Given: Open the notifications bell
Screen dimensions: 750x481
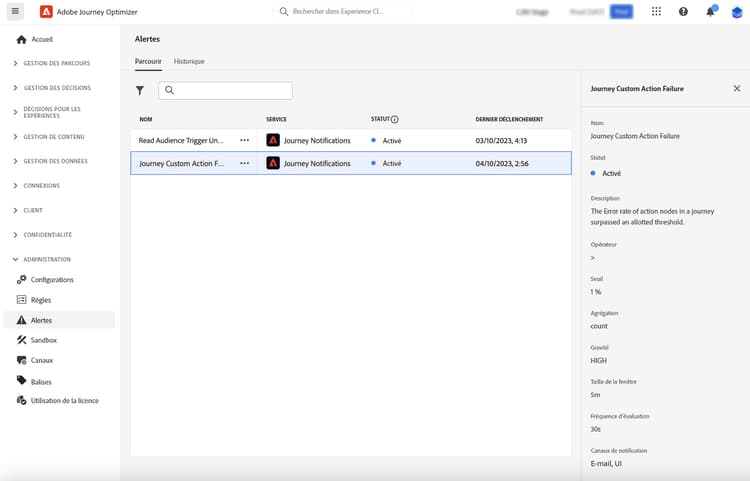Looking at the screenshot, I should (x=710, y=12).
